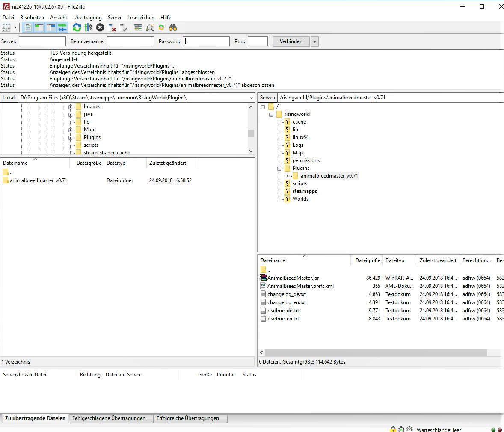Viewport: 504px width, 432px height.
Task: Expand the local Plugins folder tree node
Action: coord(71,138)
